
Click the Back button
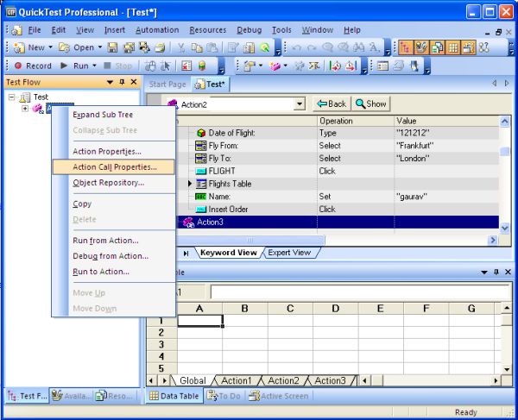coord(332,104)
